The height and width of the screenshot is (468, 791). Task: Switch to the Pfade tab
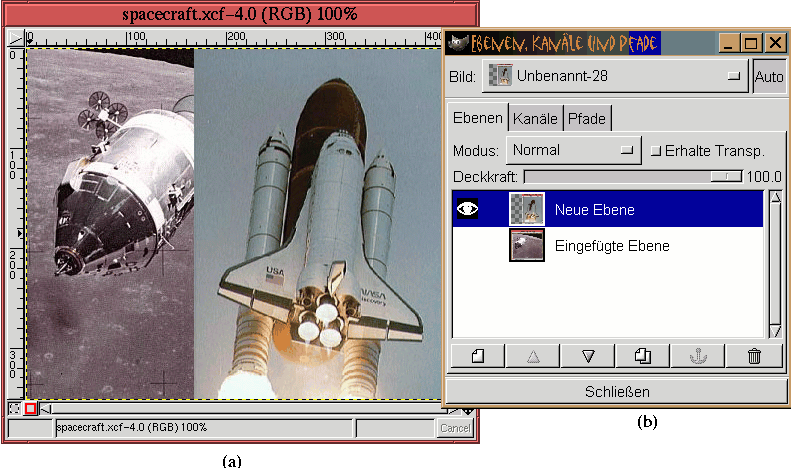tap(586, 118)
